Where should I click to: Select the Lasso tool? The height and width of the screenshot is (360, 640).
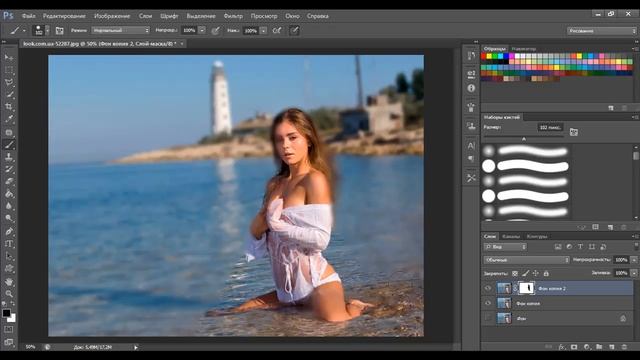(9, 82)
